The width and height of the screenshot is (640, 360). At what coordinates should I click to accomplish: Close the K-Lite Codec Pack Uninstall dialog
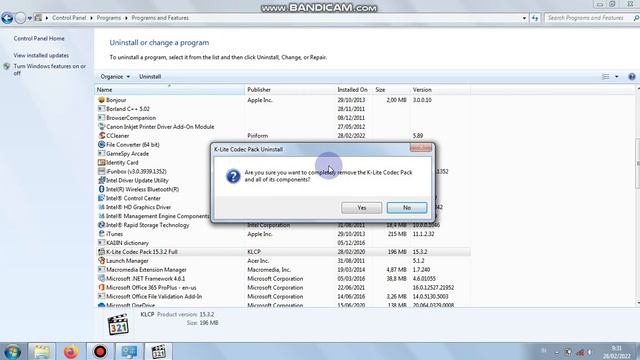tap(421, 148)
